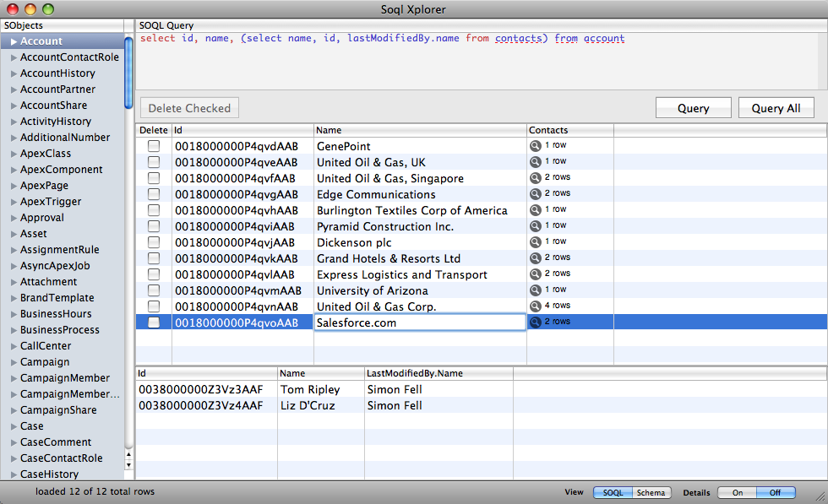Click the SObjects list scrollbar thumb
Screen dimensions: 828x504
pos(128,73)
